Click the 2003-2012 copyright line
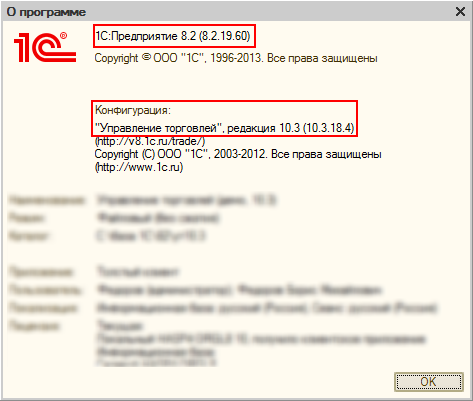 tap(238, 154)
